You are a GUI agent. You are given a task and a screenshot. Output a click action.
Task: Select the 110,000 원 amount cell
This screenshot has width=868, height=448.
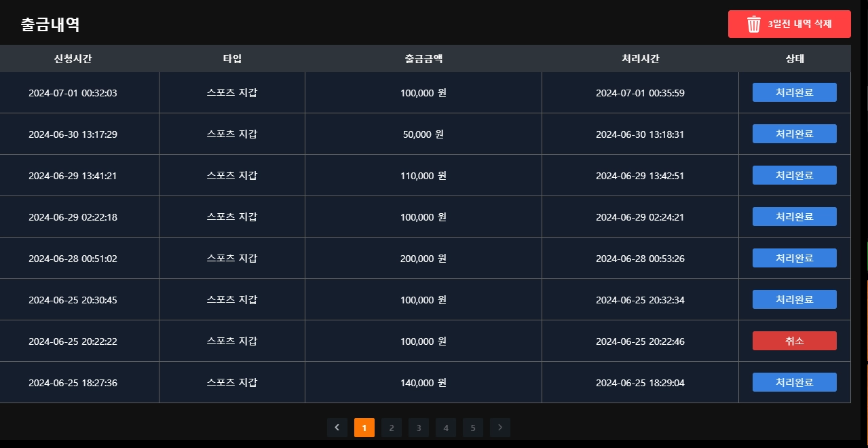(423, 176)
